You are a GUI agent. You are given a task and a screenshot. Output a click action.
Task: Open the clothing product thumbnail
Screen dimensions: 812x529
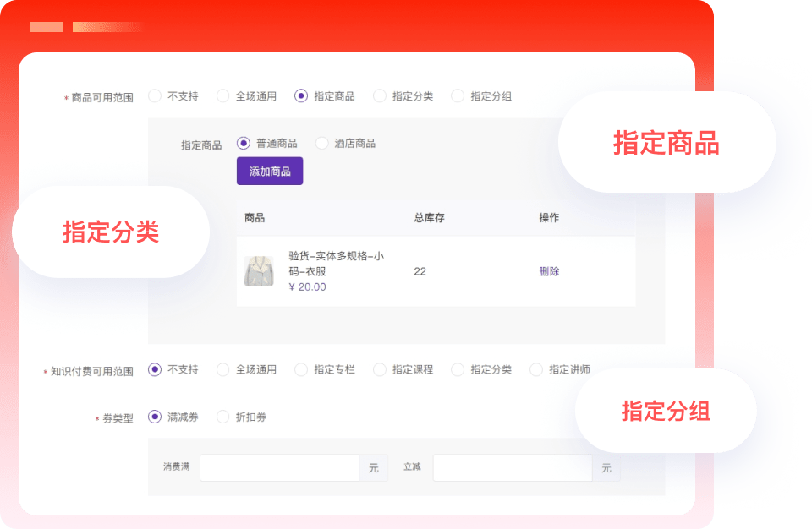point(259,271)
